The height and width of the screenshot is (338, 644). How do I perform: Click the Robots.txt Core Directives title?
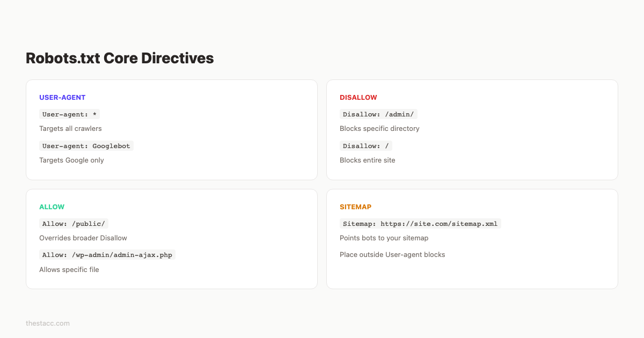(120, 58)
